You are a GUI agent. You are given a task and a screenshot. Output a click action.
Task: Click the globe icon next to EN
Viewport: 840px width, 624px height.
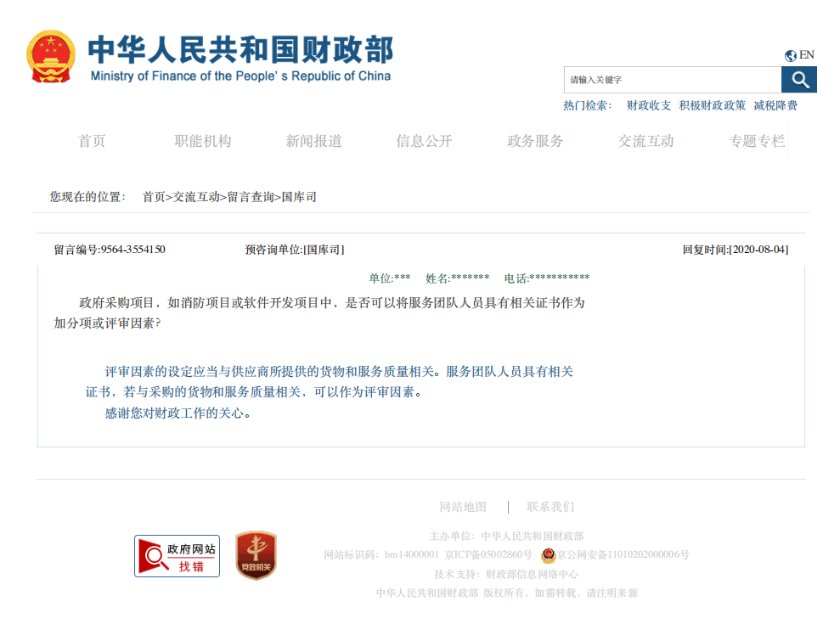(789, 54)
